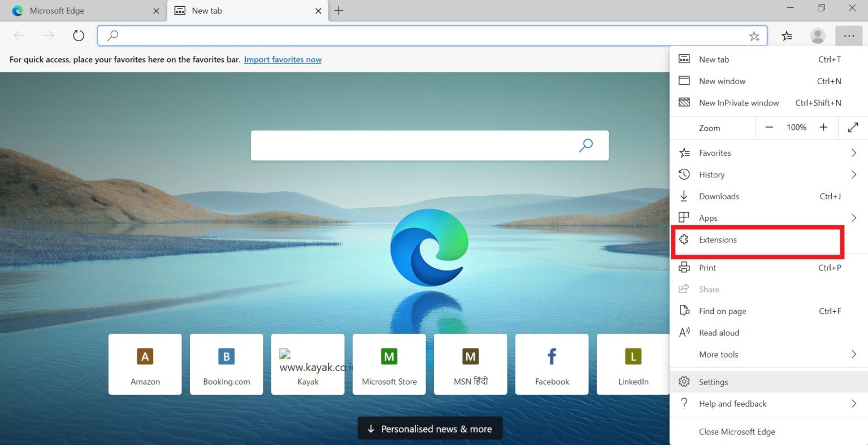Open a new tab with the plus icon

338,10
